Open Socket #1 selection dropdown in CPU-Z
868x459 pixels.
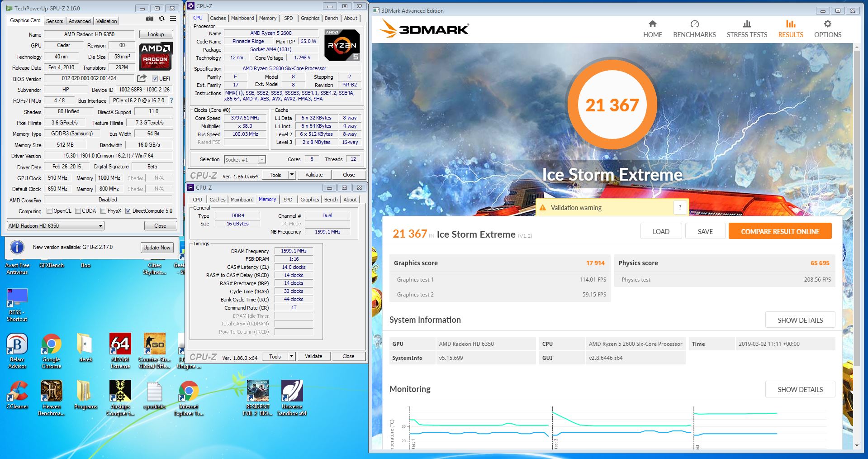[245, 159]
